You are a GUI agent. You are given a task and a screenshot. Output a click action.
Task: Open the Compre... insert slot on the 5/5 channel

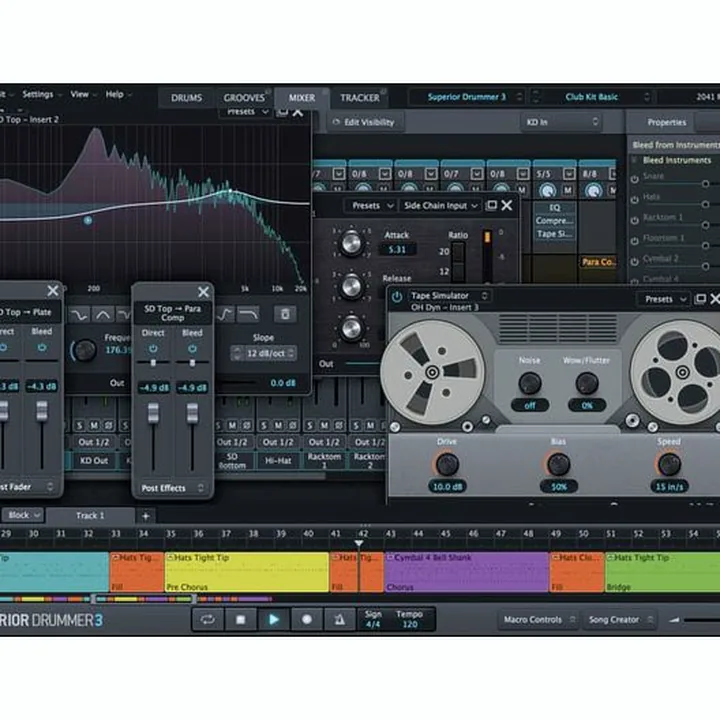tap(554, 221)
